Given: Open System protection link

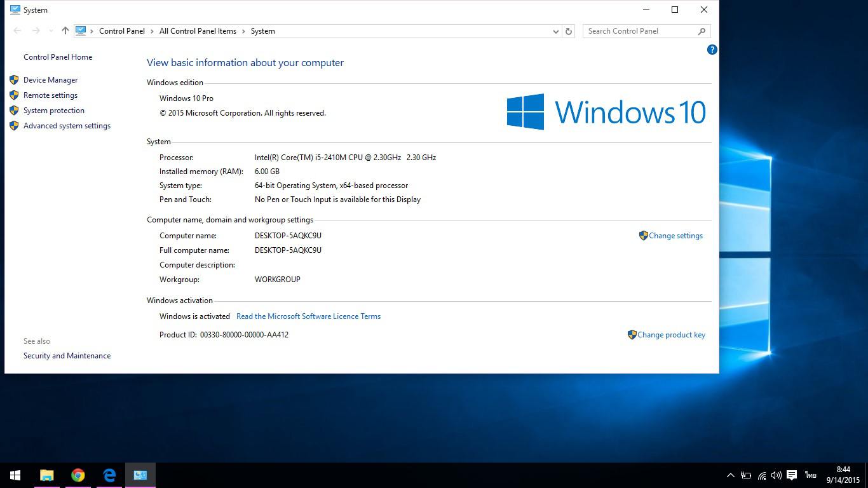Looking at the screenshot, I should click(x=54, y=111).
